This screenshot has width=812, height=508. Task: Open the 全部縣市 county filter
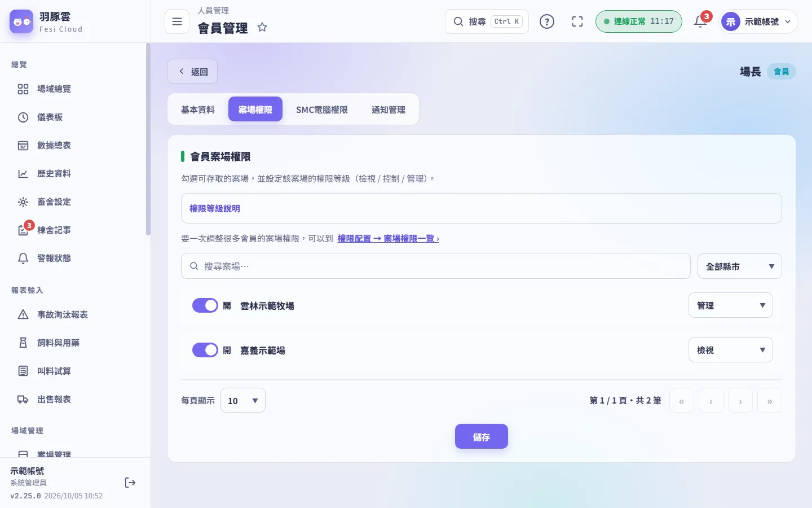pyautogui.click(x=740, y=266)
